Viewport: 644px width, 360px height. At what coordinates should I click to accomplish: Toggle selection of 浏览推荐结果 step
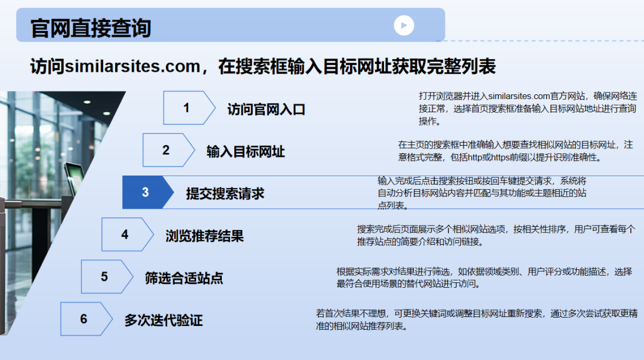coord(206,235)
